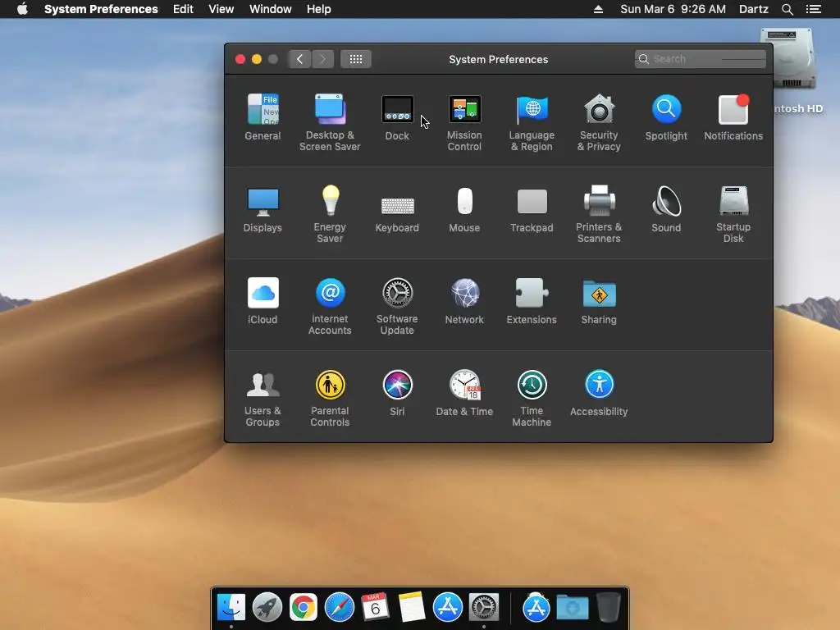
Task: Open Accessibility preferences
Action: (x=599, y=393)
